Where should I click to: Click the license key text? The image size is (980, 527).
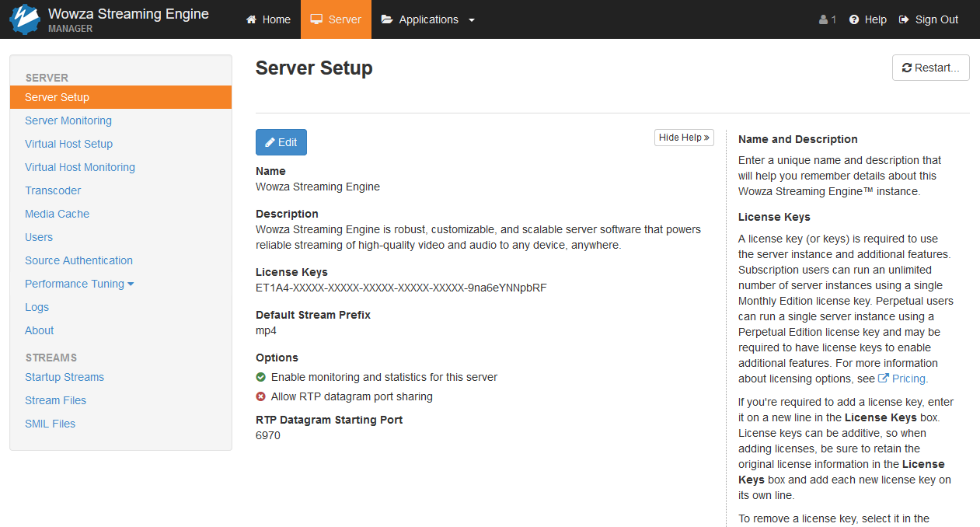(401, 288)
